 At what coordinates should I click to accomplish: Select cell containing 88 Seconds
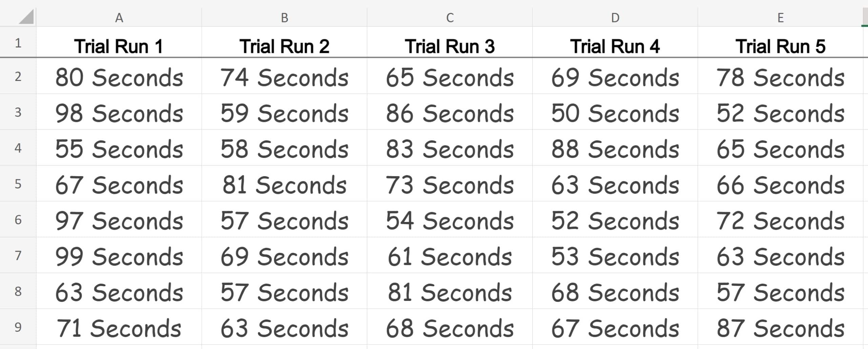615,148
